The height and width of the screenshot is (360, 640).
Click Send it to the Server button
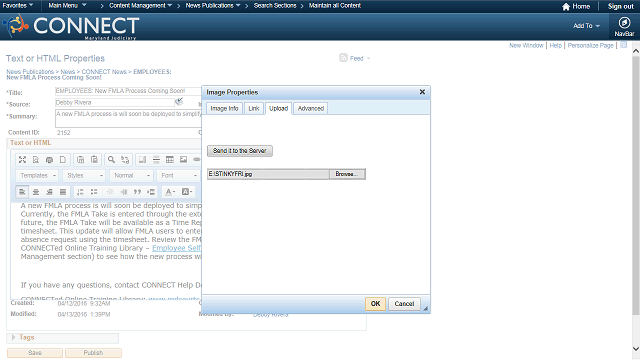[240, 151]
